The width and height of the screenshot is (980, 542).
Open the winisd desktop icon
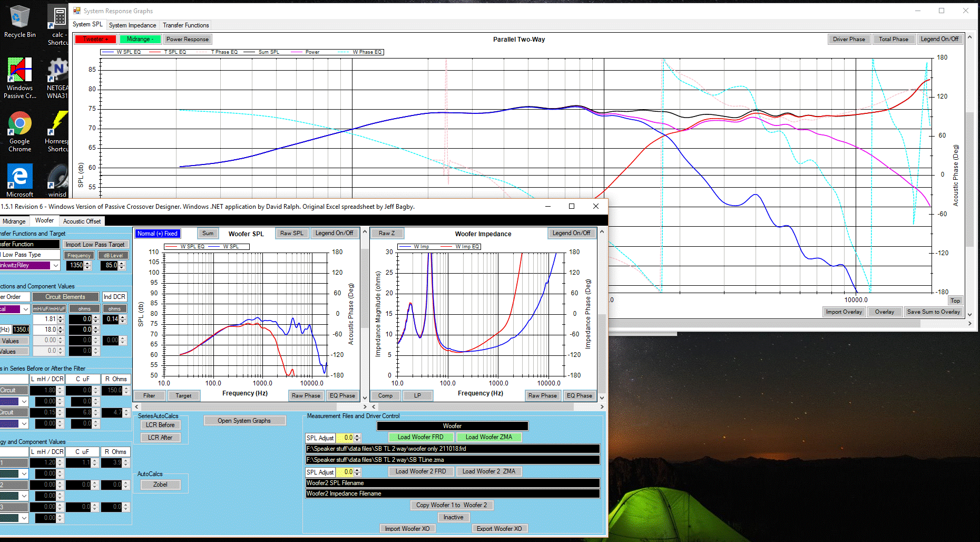coord(57,180)
